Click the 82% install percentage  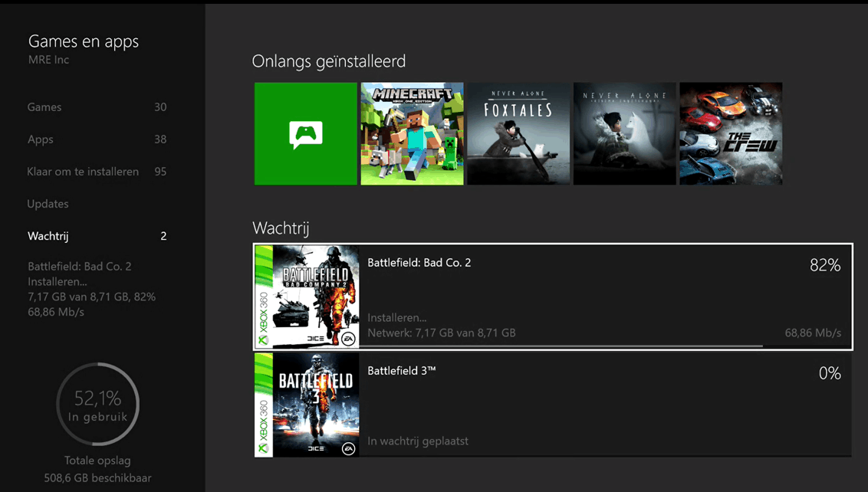tap(825, 265)
